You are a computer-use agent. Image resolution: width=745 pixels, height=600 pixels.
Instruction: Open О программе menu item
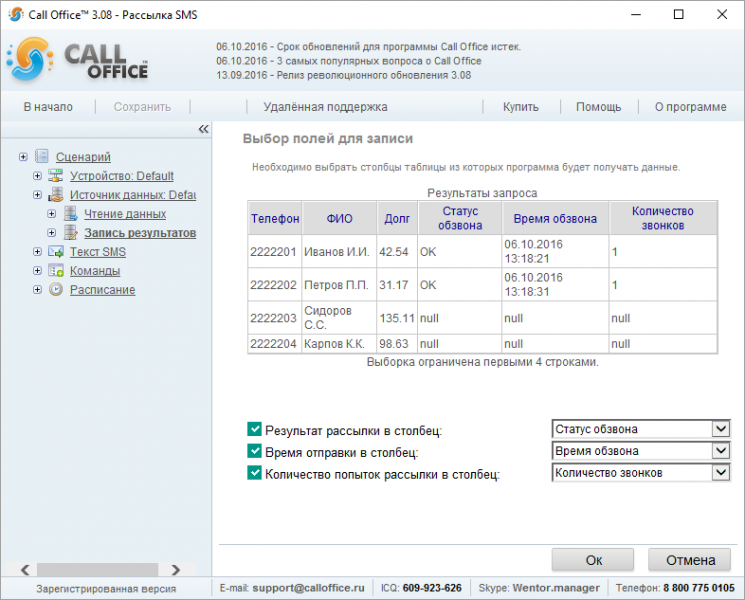click(x=690, y=107)
